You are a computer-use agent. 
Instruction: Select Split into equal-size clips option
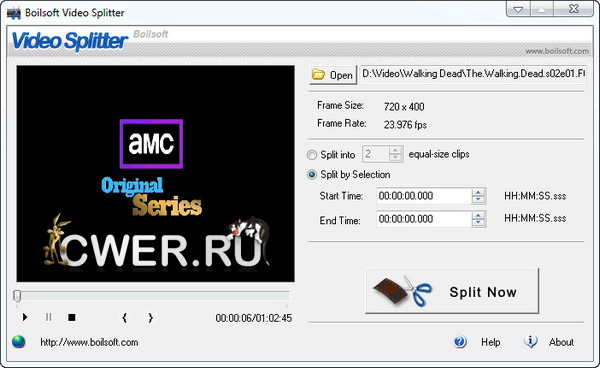tap(312, 155)
